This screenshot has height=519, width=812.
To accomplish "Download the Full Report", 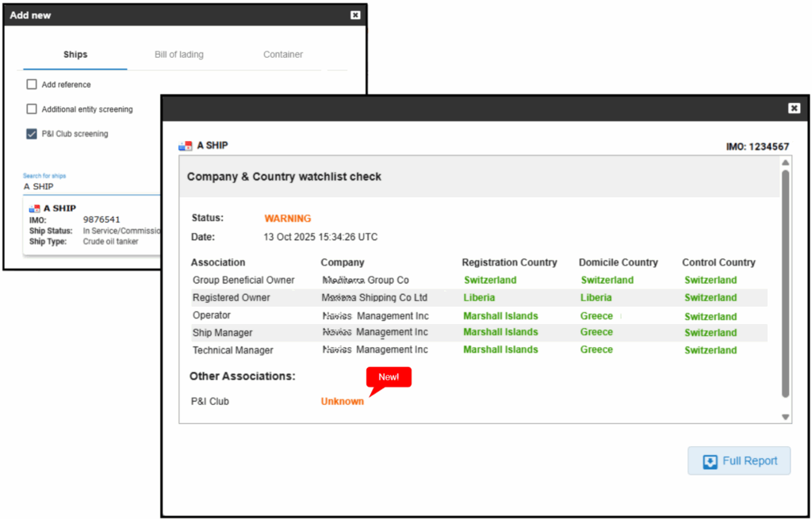I will 739,461.
